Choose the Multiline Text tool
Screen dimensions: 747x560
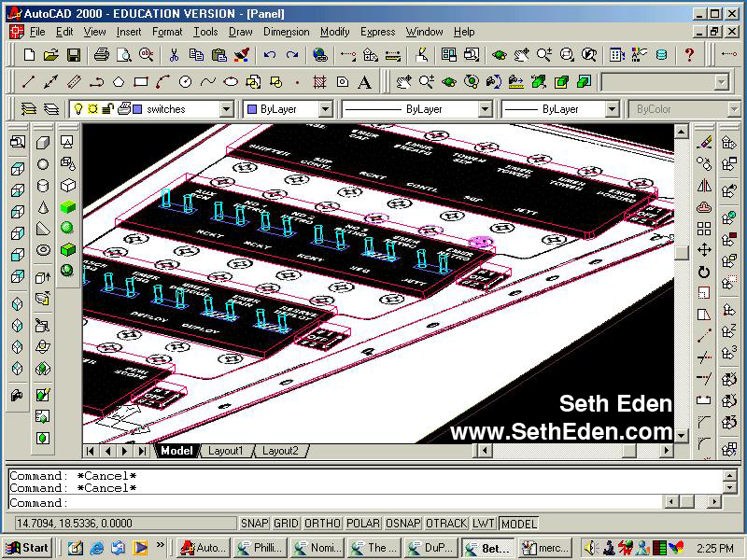(x=365, y=82)
